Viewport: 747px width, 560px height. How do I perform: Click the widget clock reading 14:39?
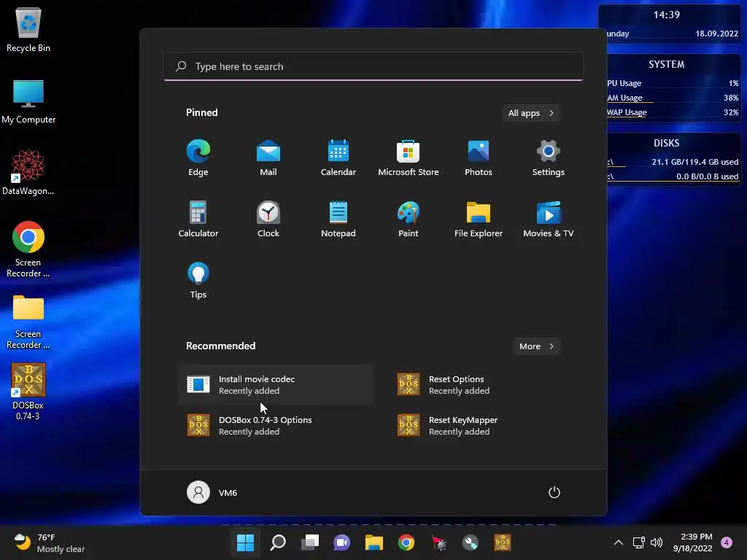[667, 15]
